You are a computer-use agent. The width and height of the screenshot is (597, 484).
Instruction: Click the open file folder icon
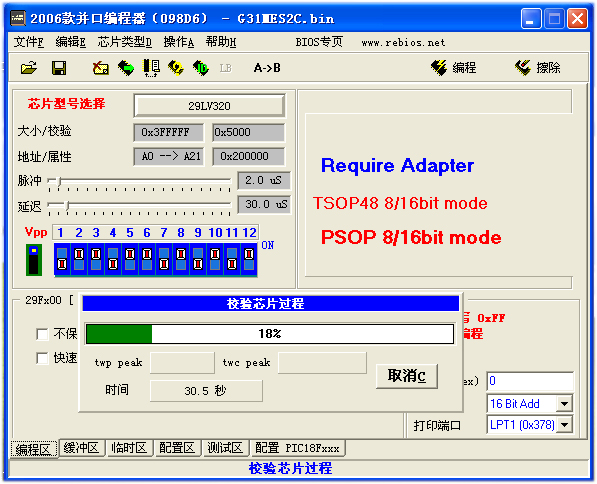[x=29, y=68]
